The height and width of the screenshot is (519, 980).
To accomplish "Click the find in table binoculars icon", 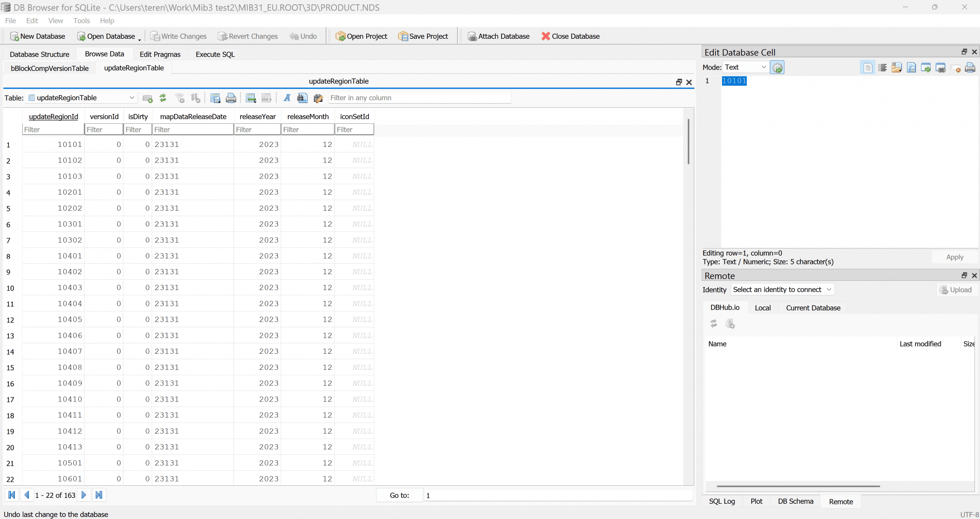I will (x=302, y=98).
